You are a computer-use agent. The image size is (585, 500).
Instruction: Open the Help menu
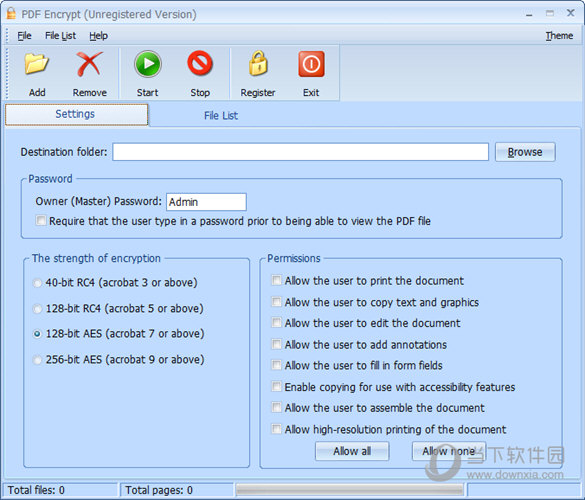click(98, 36)
